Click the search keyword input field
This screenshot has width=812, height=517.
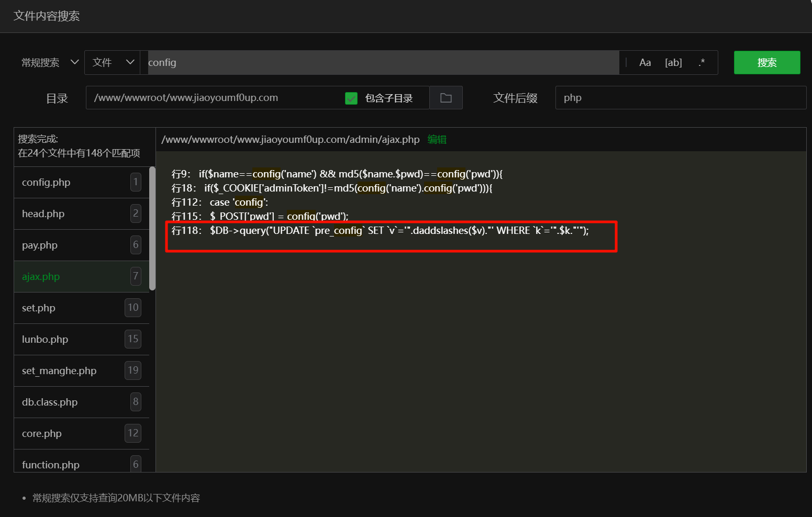pyautogui.click(x=382, y=63)
